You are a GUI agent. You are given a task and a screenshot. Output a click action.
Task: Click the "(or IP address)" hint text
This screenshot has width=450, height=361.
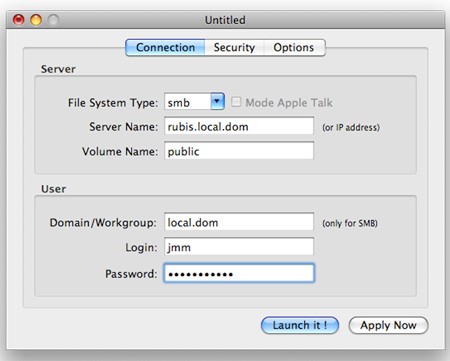tap(351, 127)
